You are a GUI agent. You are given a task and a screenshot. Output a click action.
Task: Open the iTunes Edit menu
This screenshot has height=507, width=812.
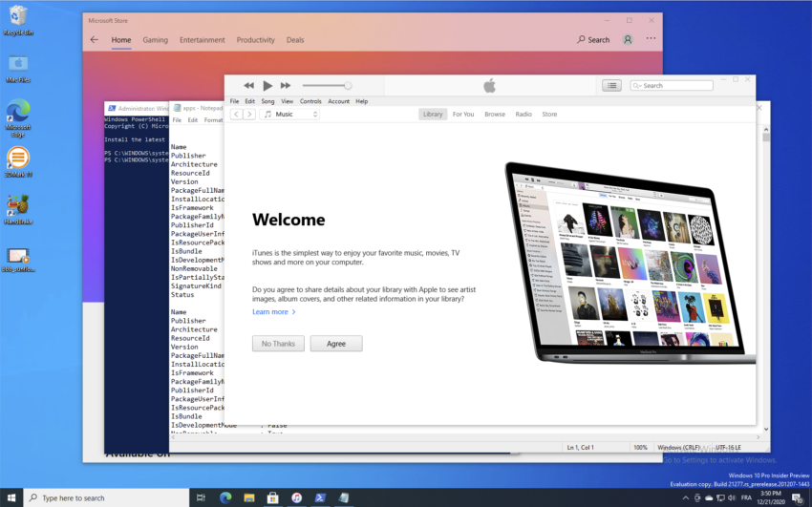[249, 101]
